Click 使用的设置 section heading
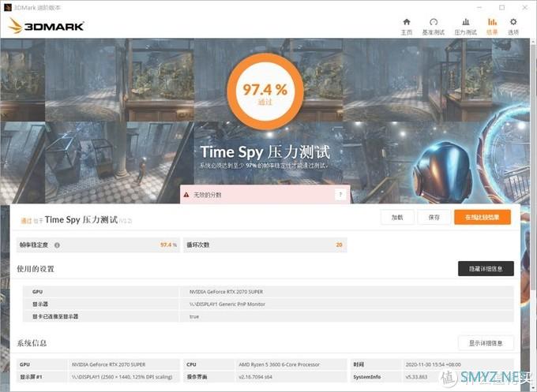This screenshot has height=392, width=537. (36, 269)
